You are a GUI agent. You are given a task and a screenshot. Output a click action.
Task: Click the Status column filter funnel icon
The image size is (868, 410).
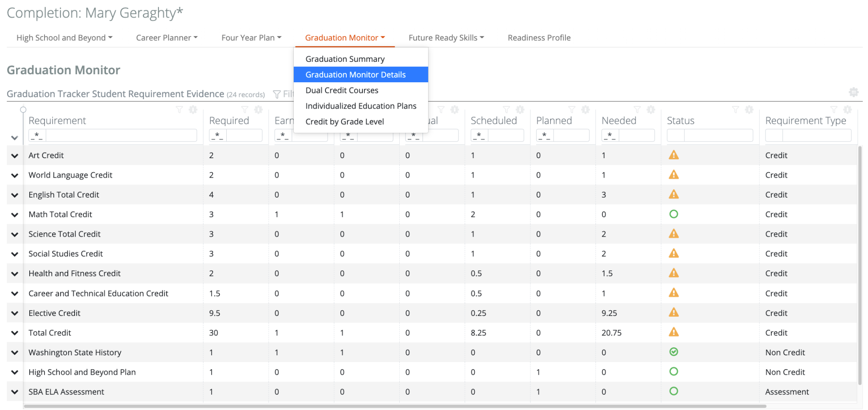point(735,110)
